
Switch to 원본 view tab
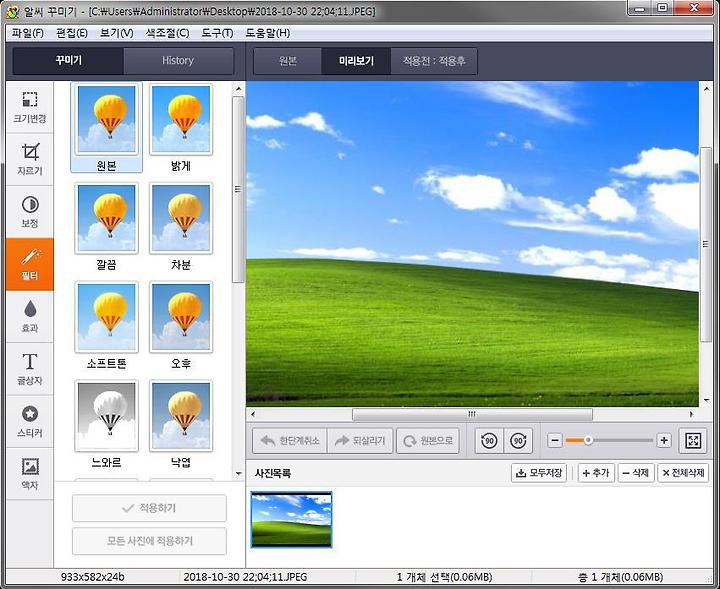pos(288,61)
